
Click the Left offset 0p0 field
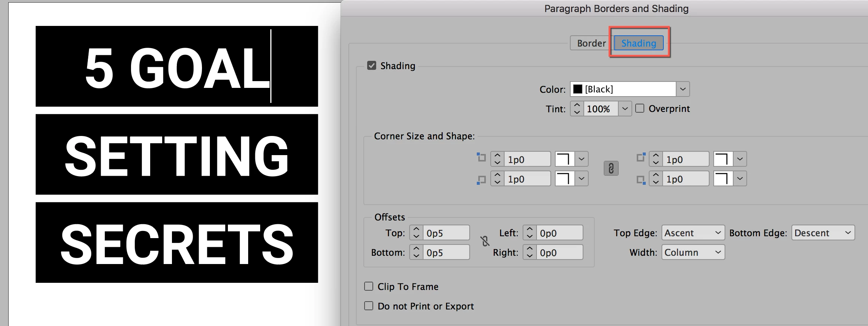pos(559,232)
